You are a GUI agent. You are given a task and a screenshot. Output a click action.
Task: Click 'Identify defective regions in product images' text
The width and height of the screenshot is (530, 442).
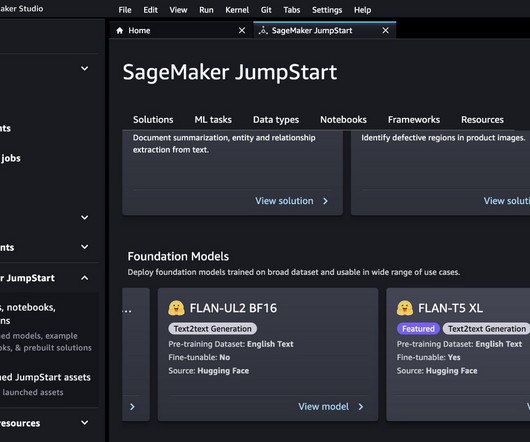pos(443,138)
